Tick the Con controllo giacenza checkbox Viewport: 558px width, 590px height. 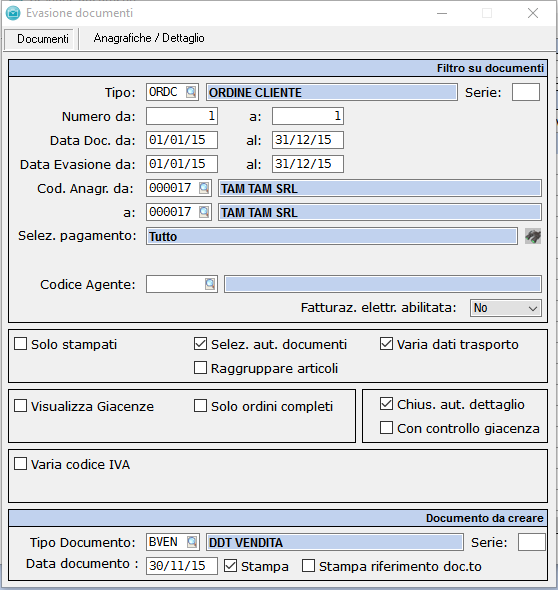pos(386,428)
